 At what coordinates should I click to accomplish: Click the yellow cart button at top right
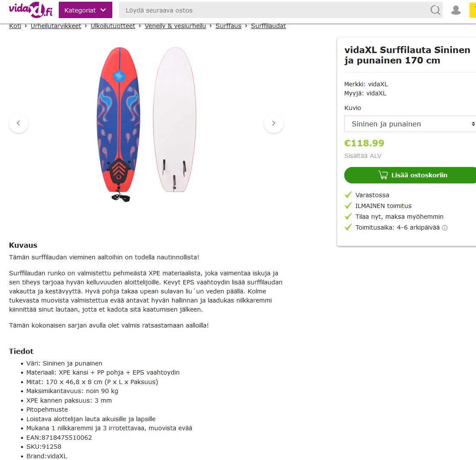(473, 10)
